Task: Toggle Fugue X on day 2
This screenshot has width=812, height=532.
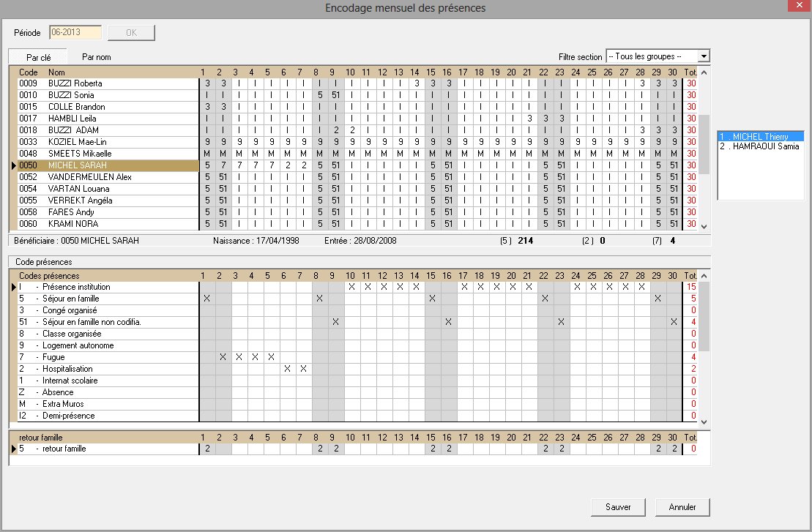Action: click(223, 357)
